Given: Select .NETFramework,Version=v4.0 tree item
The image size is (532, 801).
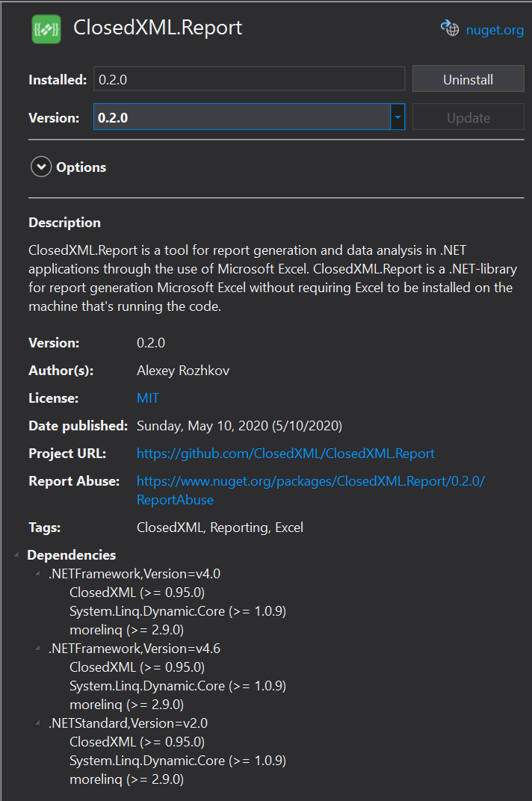Looking at the screenshot, I should click(x=134, y=574).
